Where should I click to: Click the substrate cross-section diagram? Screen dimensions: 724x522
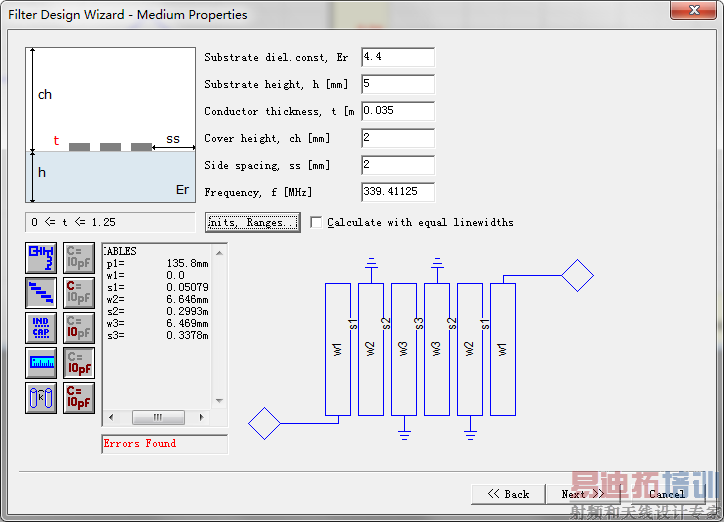pyautogui.click(x=111, y=125)
